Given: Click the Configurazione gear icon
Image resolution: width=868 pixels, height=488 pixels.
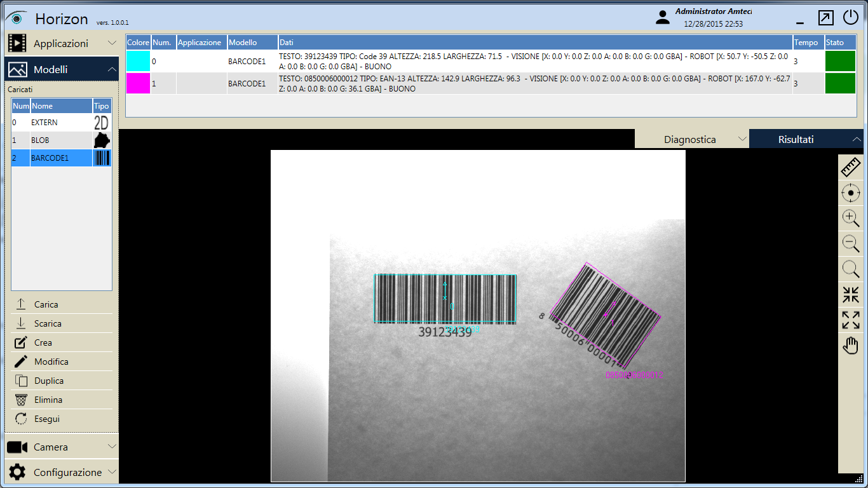Looking at the screenshot, I should coord(17,472).
